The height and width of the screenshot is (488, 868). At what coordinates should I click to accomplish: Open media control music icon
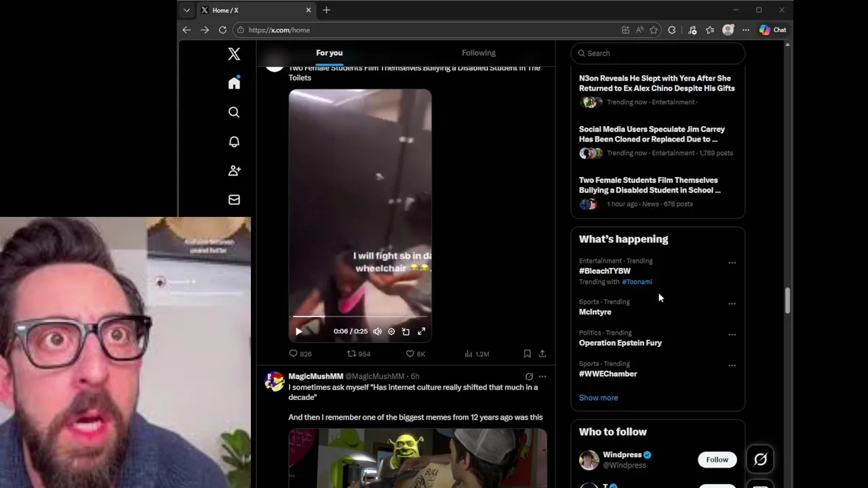pyautogui.click(x=692, y=30)
